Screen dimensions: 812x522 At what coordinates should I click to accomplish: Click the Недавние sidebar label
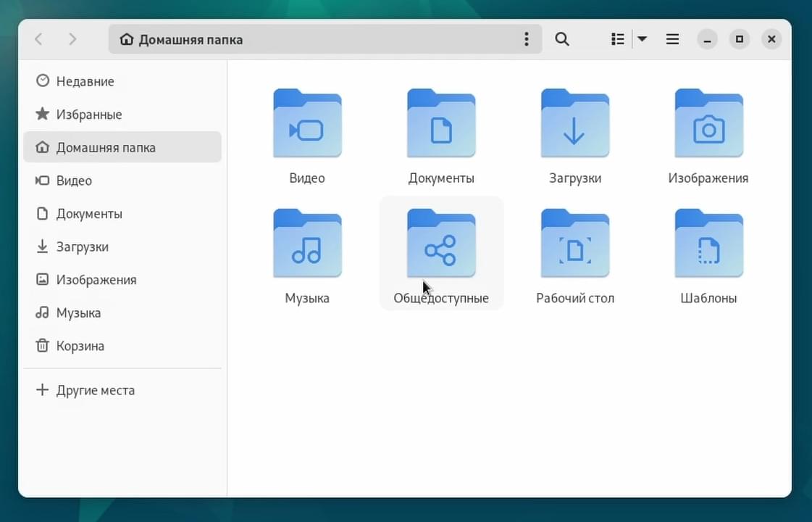pyautogui.click(x=85, y=81)
